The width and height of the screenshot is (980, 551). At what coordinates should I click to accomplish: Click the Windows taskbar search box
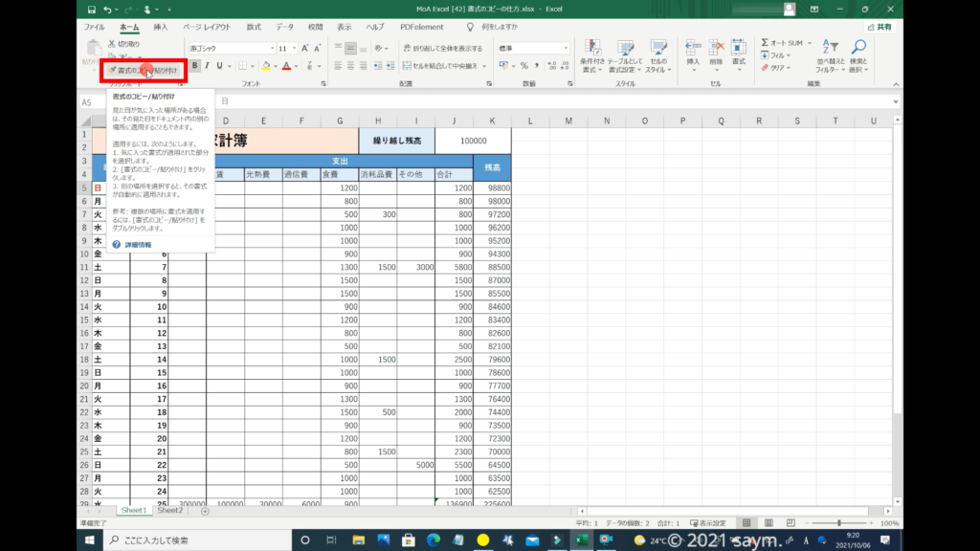coord(201,540)
